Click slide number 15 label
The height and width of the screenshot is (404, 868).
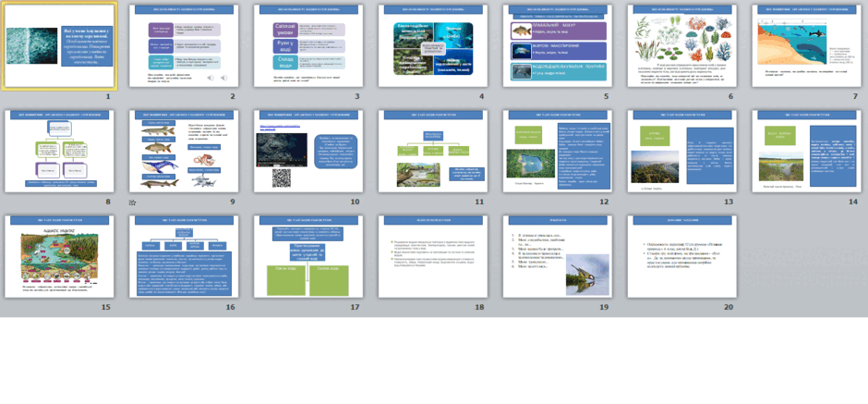106,307
